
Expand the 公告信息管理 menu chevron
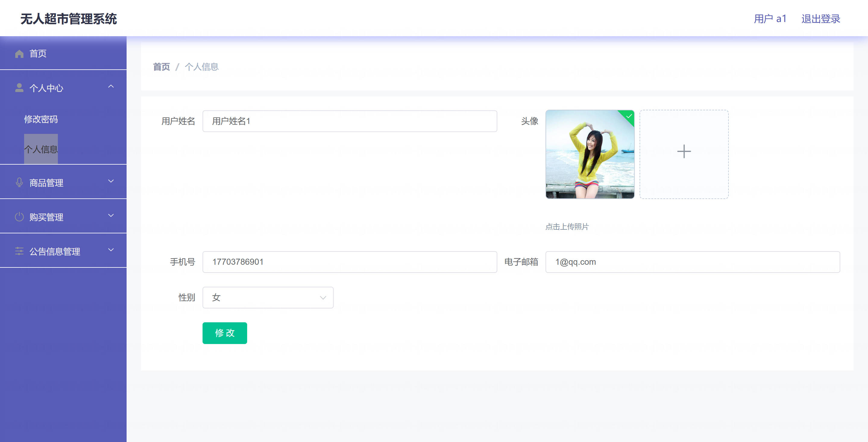111,250
